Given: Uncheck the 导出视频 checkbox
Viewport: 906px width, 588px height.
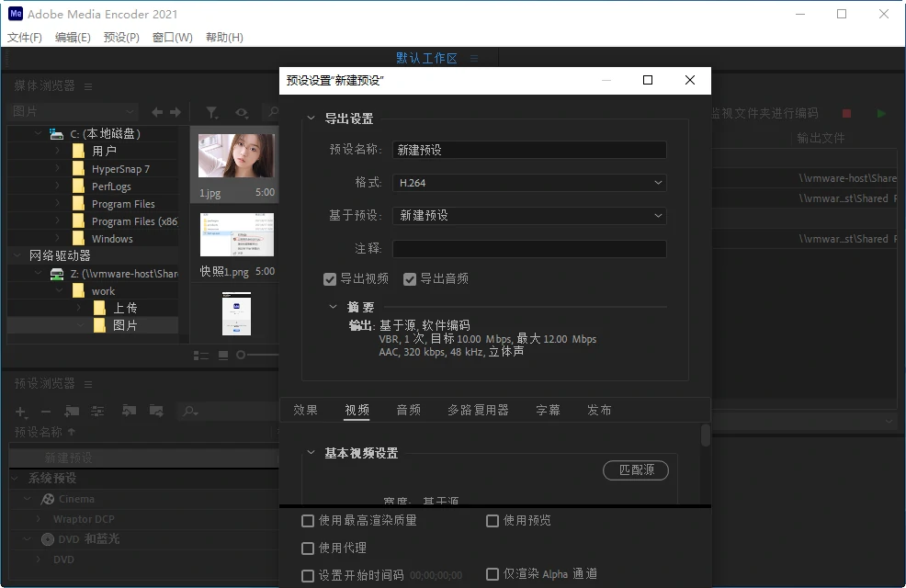Looking at the screenshot, I should coord(330,278).
